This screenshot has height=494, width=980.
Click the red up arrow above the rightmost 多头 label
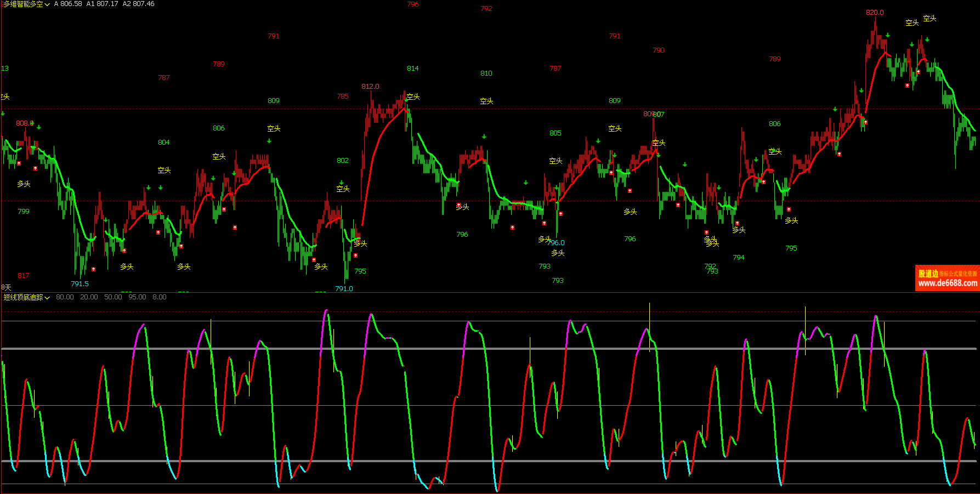coord(789,209)
